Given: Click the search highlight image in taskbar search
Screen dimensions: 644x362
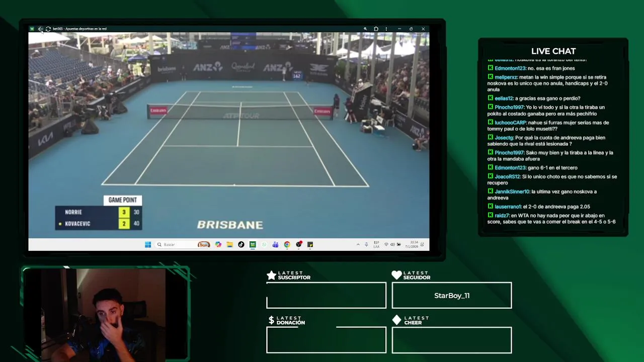Looking at the screenshot, I should [x=204, y=244].
